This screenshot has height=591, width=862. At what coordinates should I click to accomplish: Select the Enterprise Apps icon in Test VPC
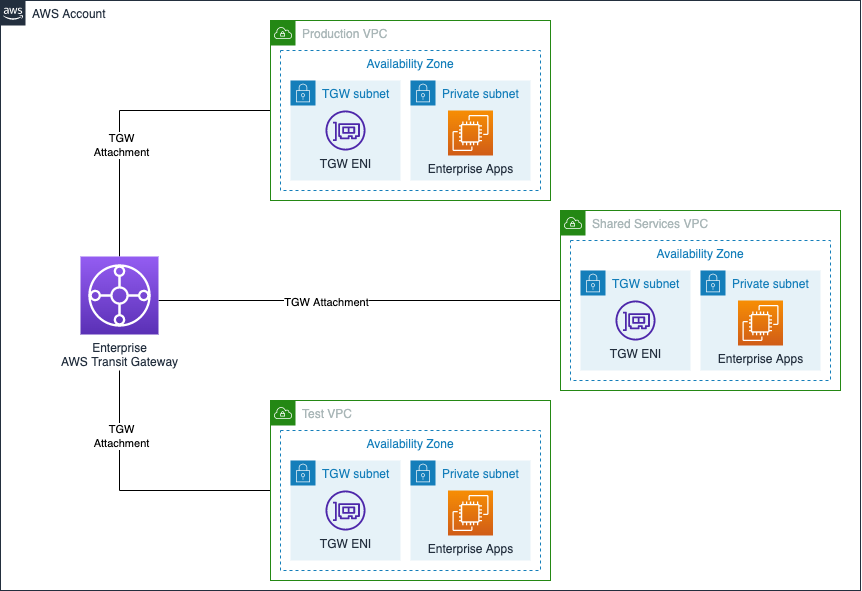(x=471, y=512)
